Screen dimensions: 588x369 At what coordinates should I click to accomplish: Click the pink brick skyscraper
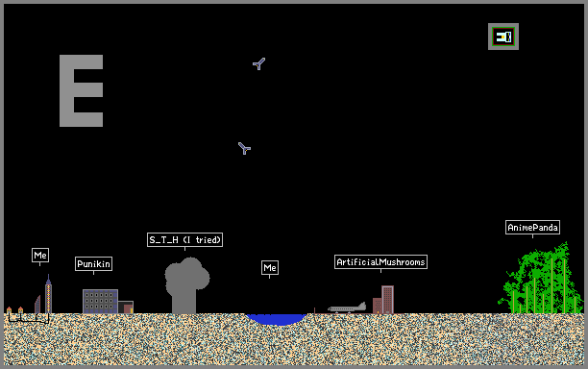[x=388, y=300]
